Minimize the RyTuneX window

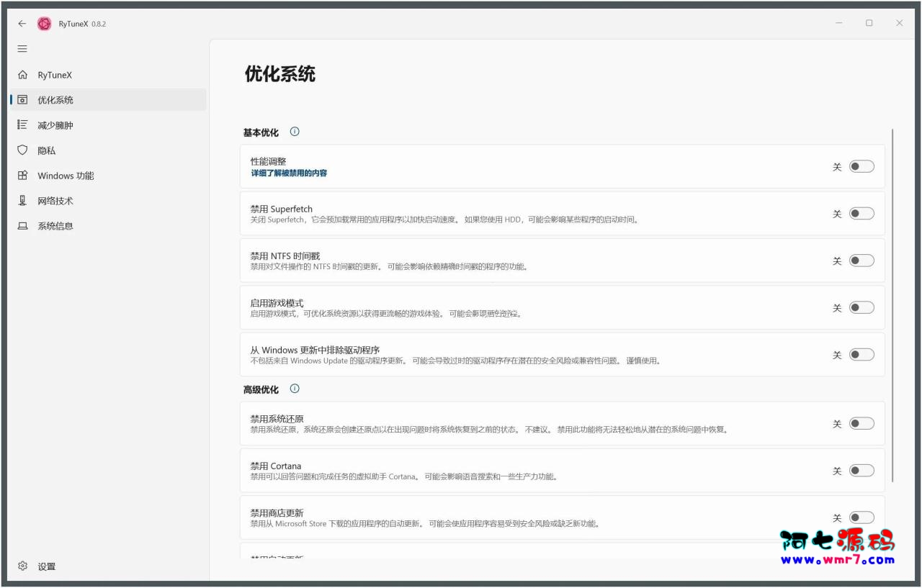(839, 24)
